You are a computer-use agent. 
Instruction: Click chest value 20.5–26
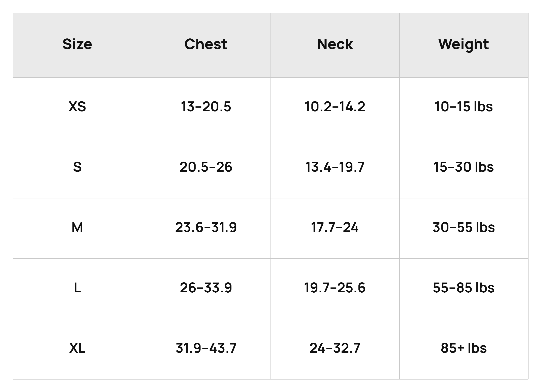pyautogui.click(x=206, y=167)
